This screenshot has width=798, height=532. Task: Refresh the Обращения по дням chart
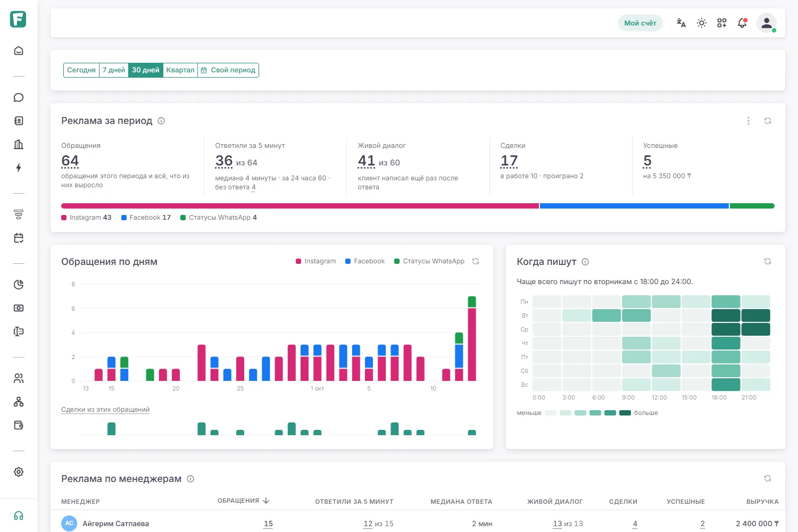point(476,261)
